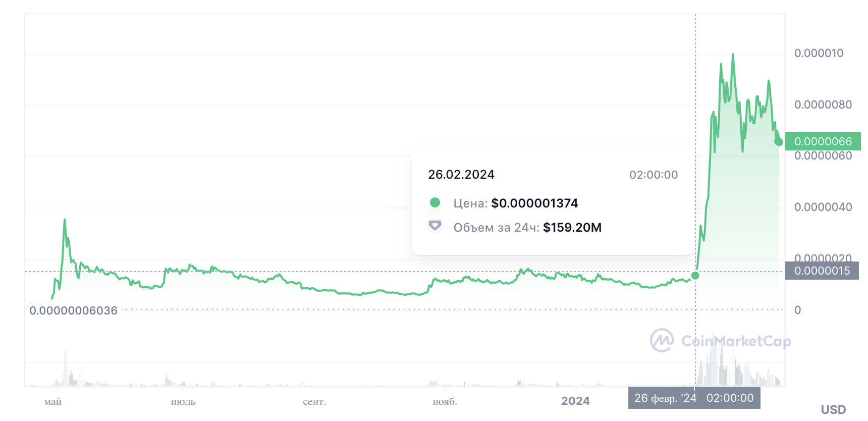The height and width of the screenshot is (421, 868).
Task: Click the нояб. label on the time axis
Action: pos(445,402)
